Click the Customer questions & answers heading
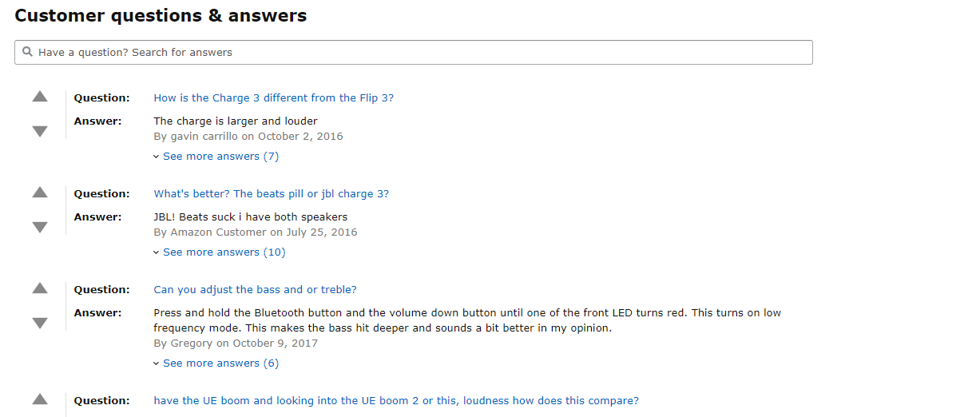980x417 pixels. [161, 15]
